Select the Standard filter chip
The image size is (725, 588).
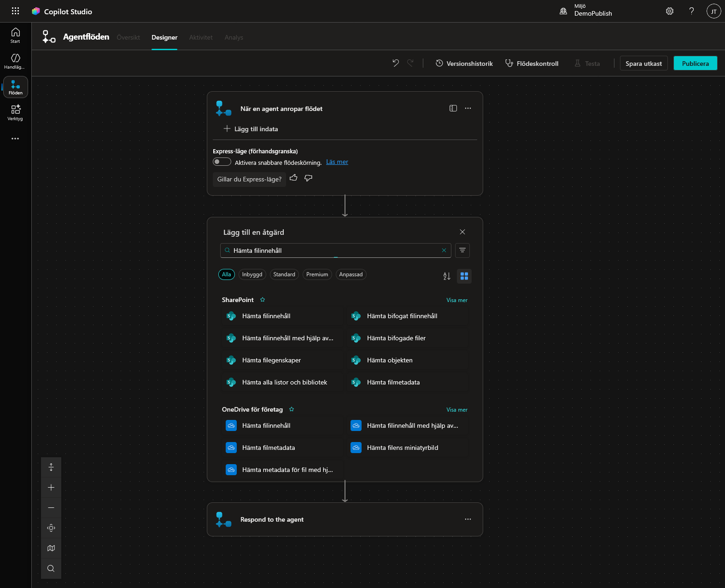click(x=284, y=274)
